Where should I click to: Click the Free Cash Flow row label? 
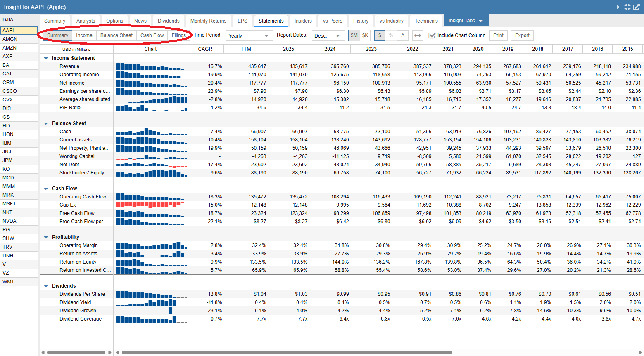[77, 213]
